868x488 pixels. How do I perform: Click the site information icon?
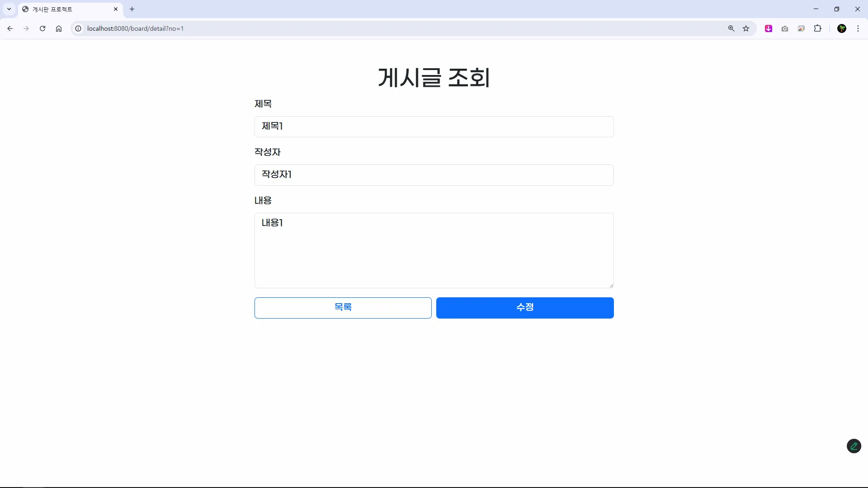coord(78,28)
